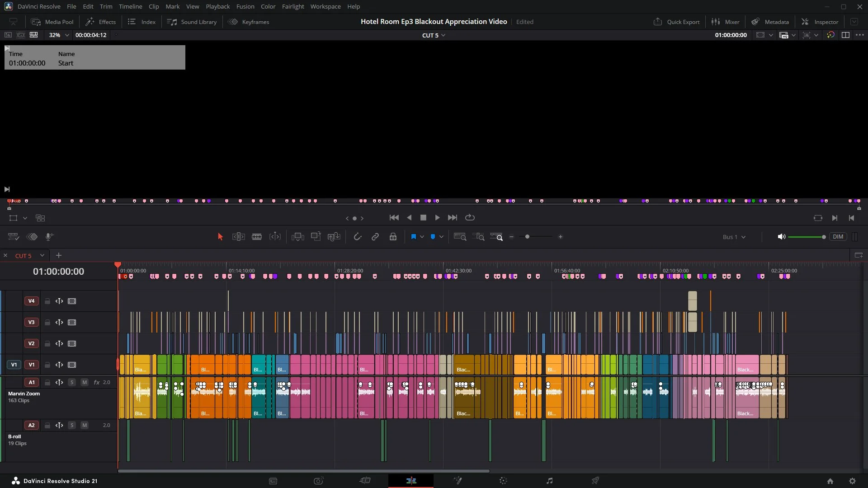Open the Fairlight menu
The image size is (868, 488).
pos(293,7)
